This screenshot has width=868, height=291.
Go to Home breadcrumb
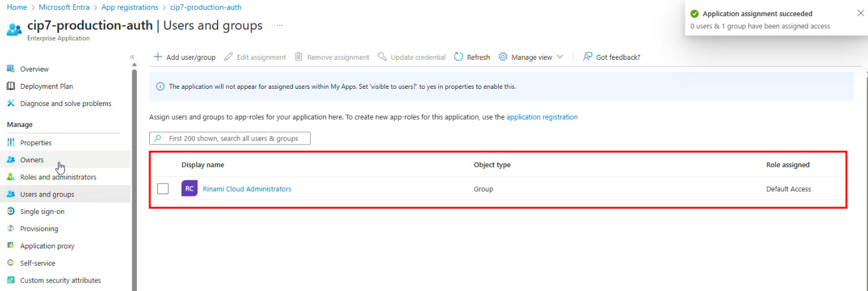coord(17,7)
